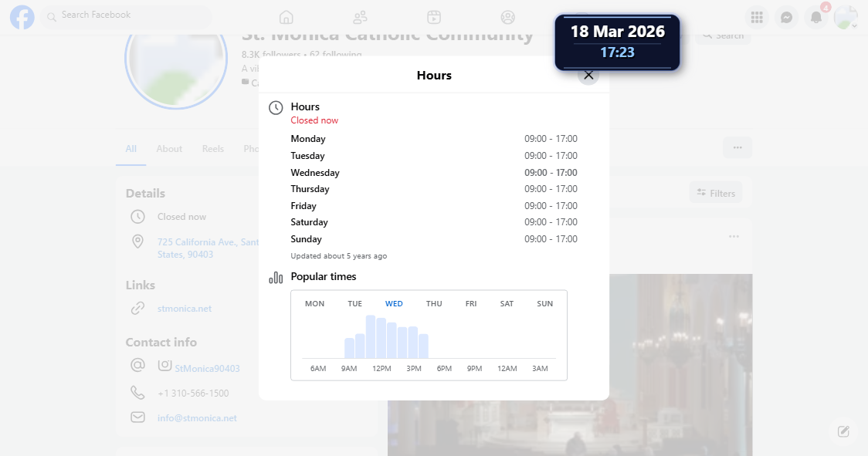Open account profile menu
This screenshot has height=456, width=868.
[846, 18]
